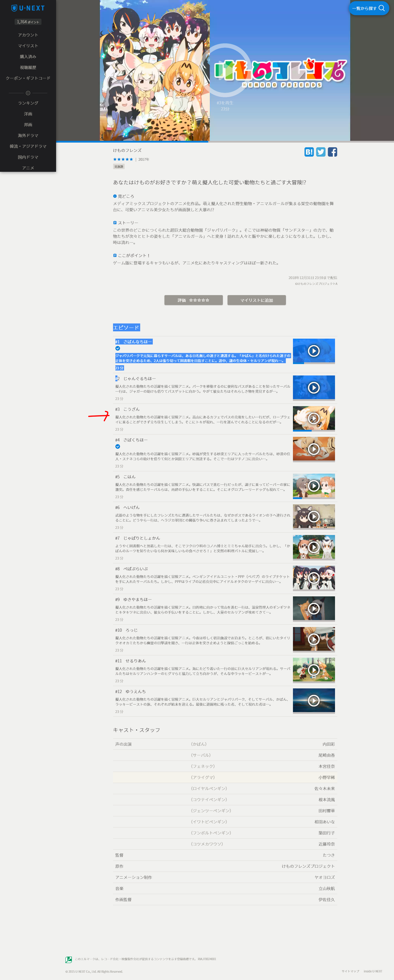
Task: Play episode #5 こはん thumbnail
Action: pos(314,486)
